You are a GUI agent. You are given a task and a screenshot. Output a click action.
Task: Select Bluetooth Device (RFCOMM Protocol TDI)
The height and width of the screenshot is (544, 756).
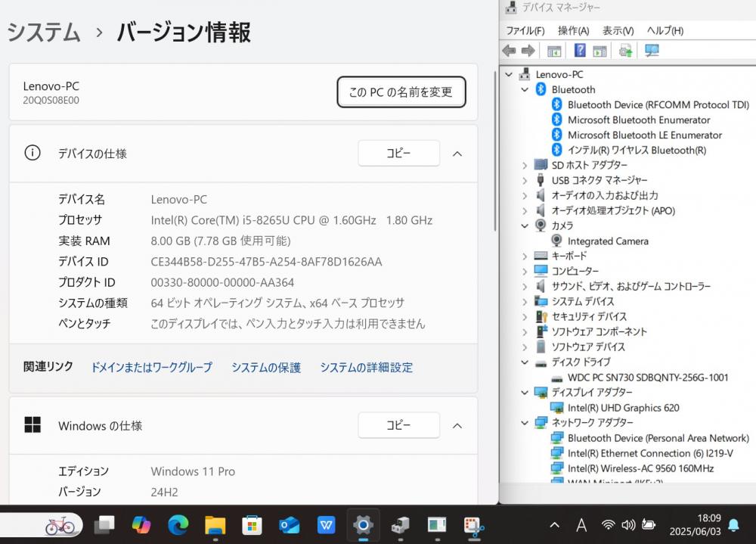(x=658, y=104)
